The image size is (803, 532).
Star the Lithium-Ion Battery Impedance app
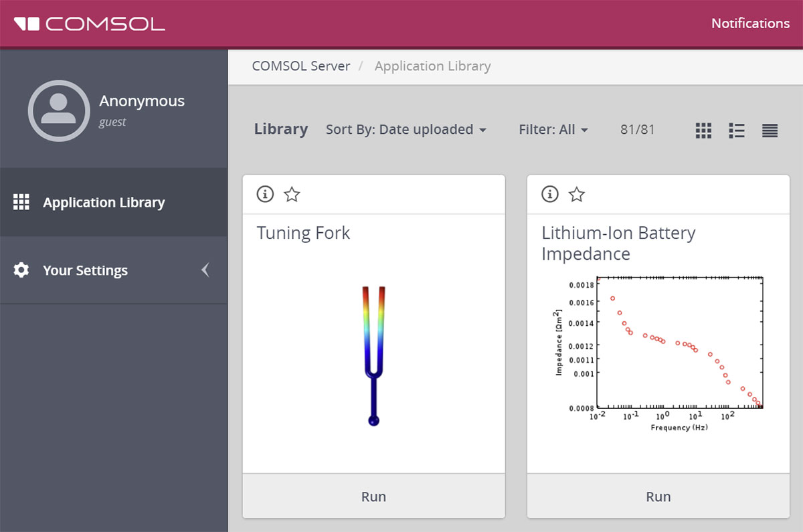tap(576, 194)
